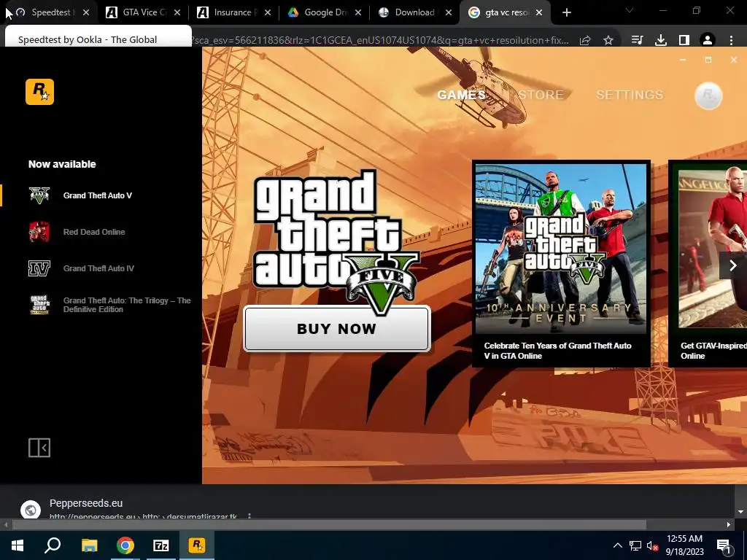Click the GTA IV game icon
The width and height of the screenshot is (747, 560).
point(39,268)
